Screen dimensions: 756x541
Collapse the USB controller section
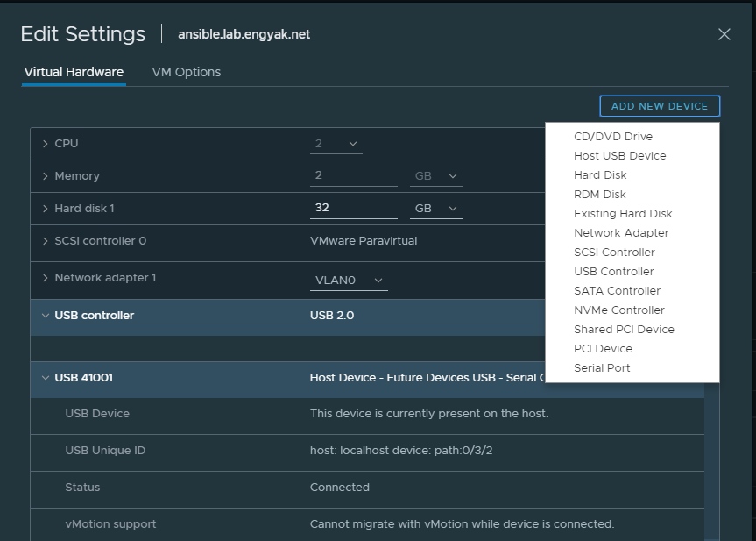pos(46,316)
